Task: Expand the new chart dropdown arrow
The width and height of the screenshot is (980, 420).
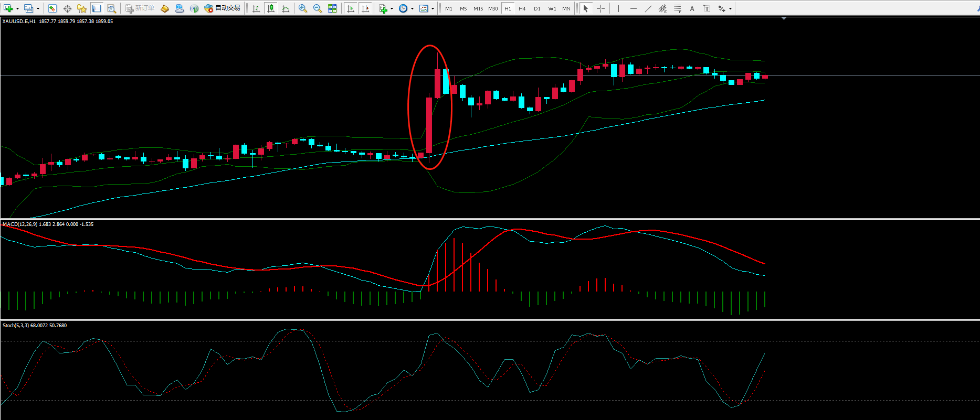Action: tap(18, 9)
